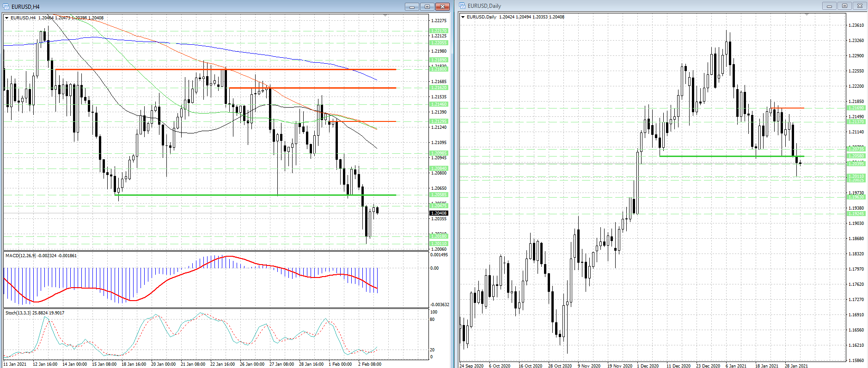Click the 2 Feb 08:00 time axis label

point(370,364)
